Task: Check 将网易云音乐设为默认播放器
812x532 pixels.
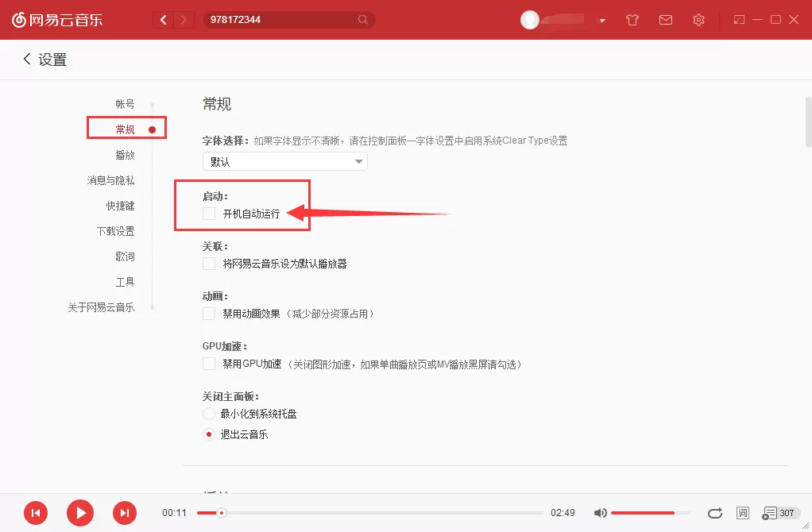Action: (x=209, y=264)
